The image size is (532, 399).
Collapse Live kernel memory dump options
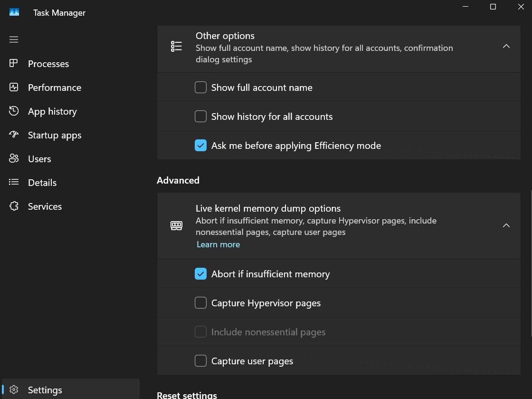pyautogui.click(x=506, y=225)
